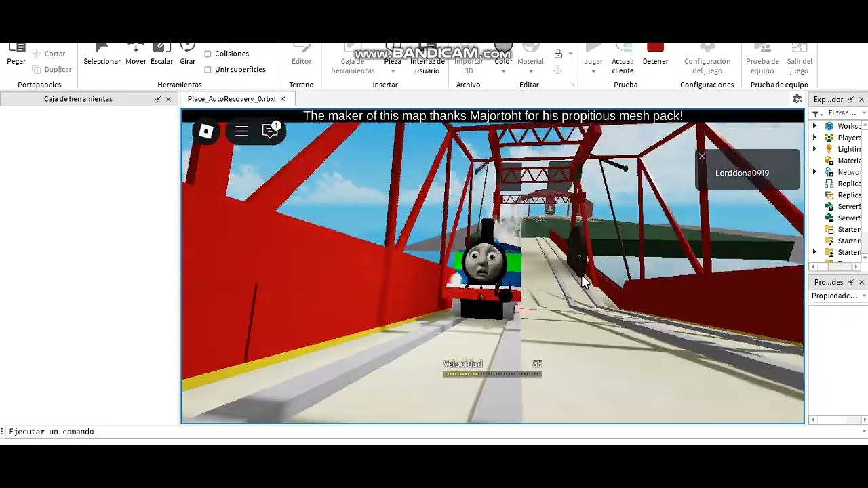Click Explorer vertical scrollbar down arrow
868x488 pixels.
click(865, 259)
